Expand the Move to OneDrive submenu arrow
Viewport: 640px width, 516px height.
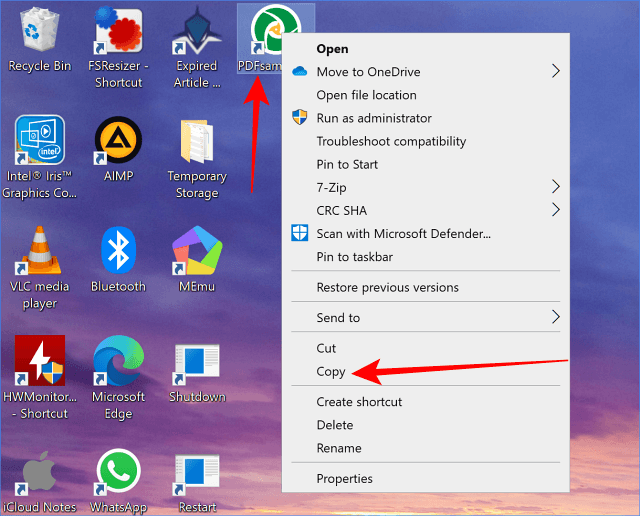click(555, 71)
